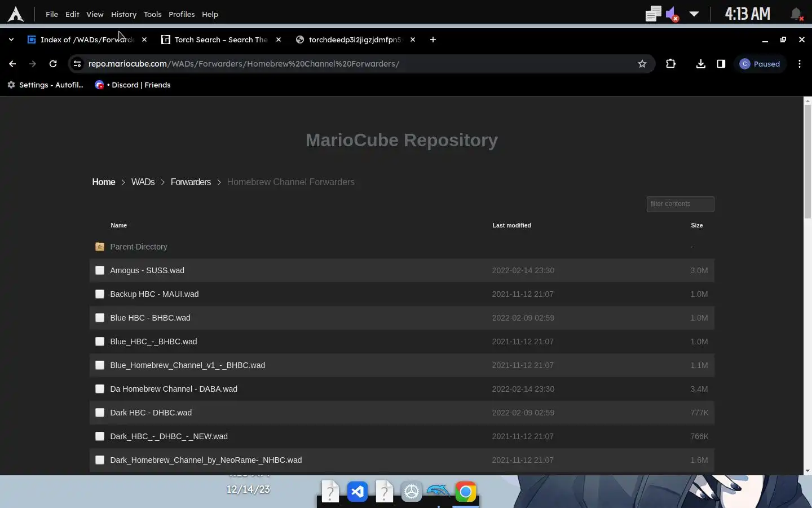Reload the current page
812x508 pixels.
tap(53, 64)
